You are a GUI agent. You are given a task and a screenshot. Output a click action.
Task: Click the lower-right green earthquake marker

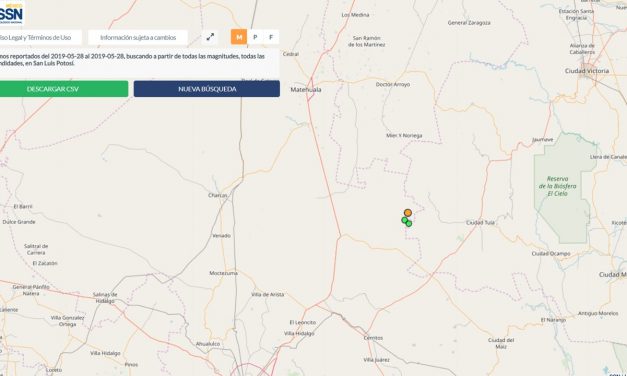(x=409, y=224)
